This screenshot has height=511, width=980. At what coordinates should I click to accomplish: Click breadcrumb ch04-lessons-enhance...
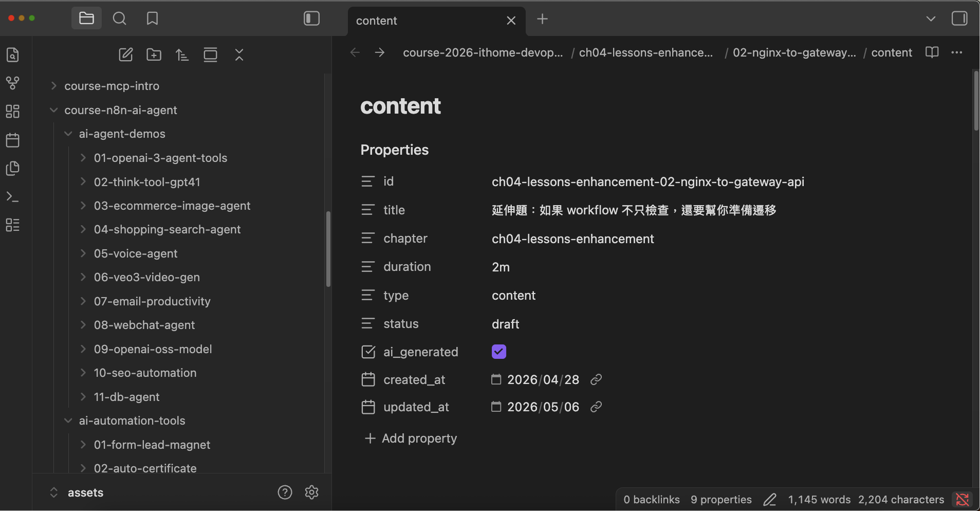click(646, 52)
